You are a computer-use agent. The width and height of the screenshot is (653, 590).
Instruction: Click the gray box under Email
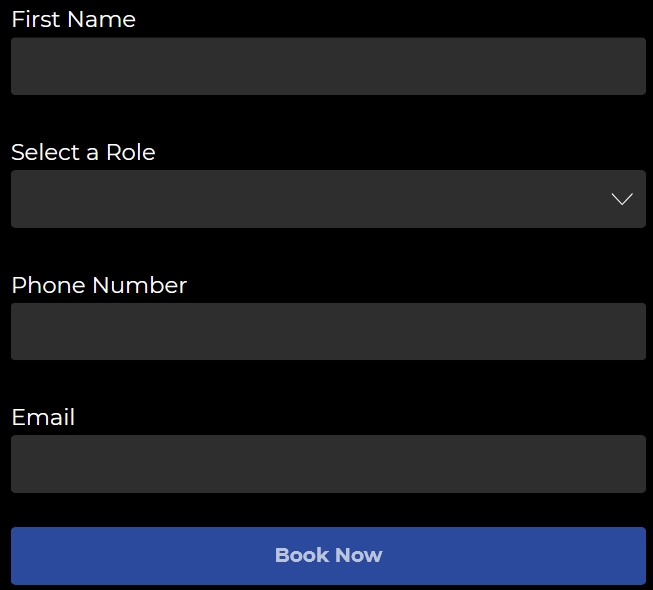click(x=328, y=464)
